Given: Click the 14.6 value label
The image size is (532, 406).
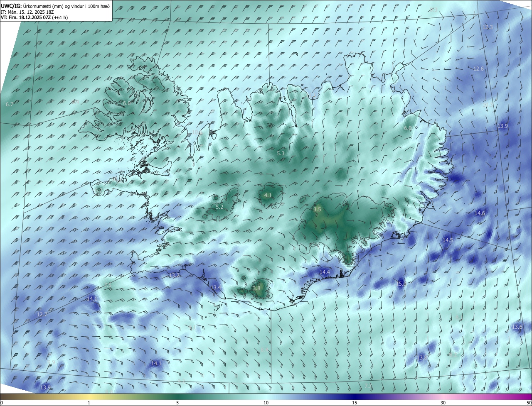Looking at the screenshot, I should point(480,213).
